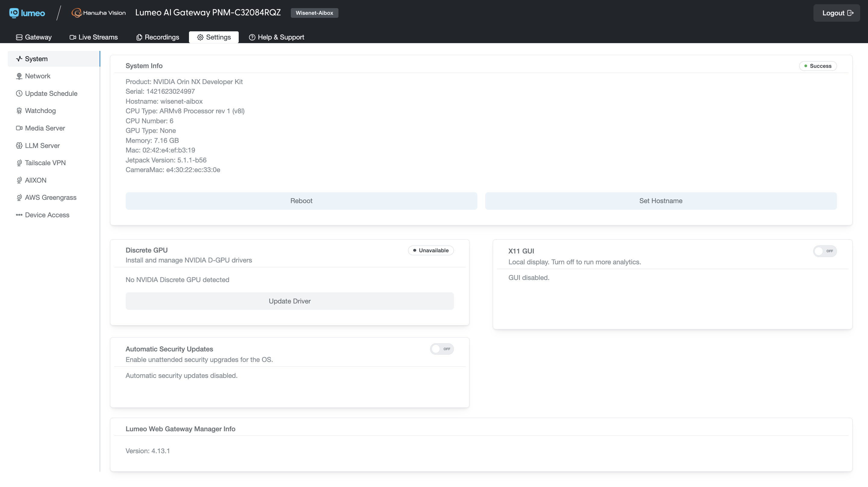This screenshot has width=868, height=487.
Task: Click the Mac: 02:42:e4:ef:b3:19 line
Action: click(x=160, y=150)
